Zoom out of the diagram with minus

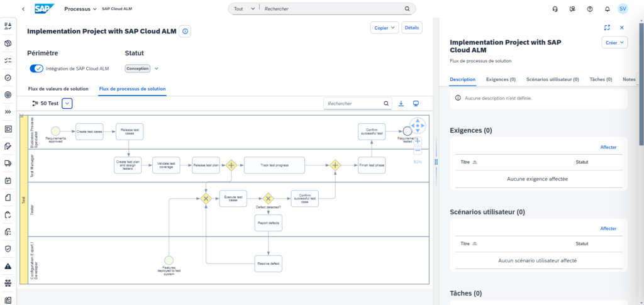(418, 151)
